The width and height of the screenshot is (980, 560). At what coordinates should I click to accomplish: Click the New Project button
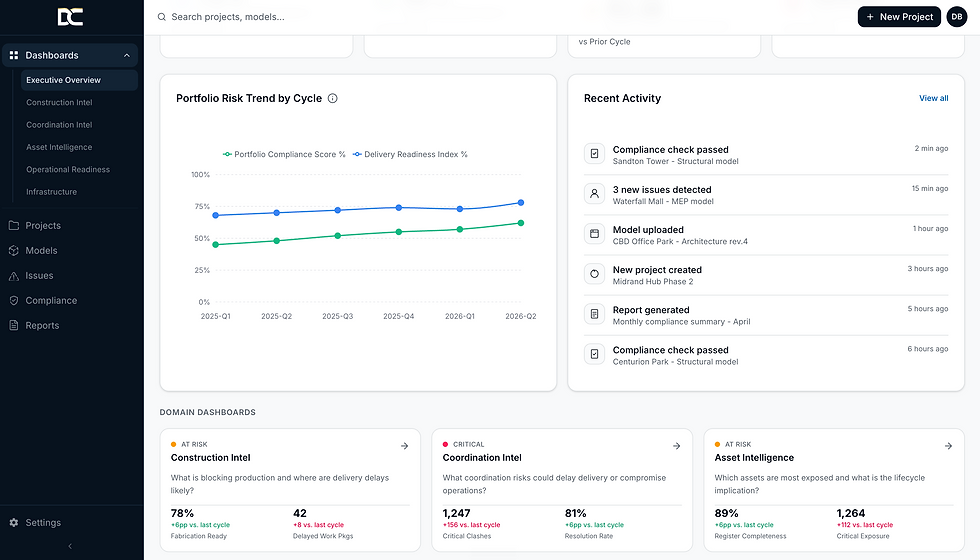[x=899, y=17]
